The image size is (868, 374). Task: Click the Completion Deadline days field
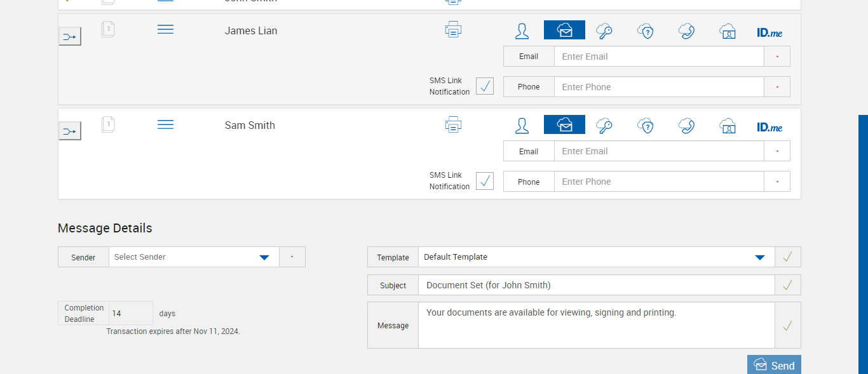(x=130, y=314)
